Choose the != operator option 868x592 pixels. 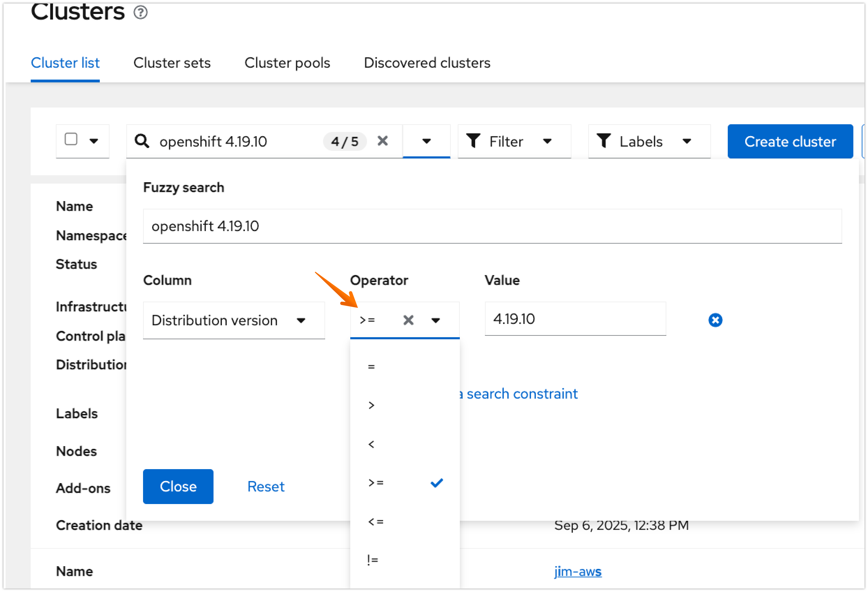(373, 560)
